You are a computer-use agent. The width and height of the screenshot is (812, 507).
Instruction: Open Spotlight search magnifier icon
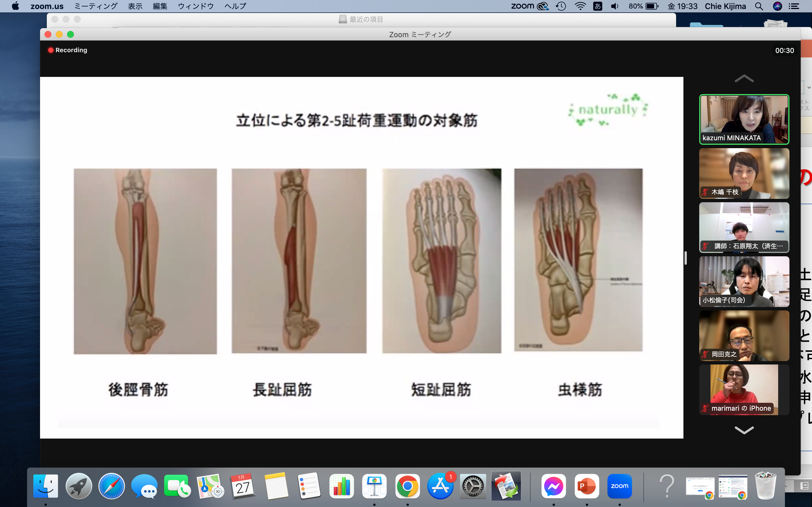tap(759, 6)
